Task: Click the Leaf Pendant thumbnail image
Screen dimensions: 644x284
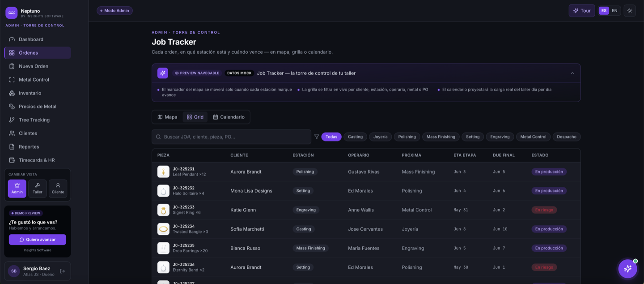Action: click(x=163, y=172)
